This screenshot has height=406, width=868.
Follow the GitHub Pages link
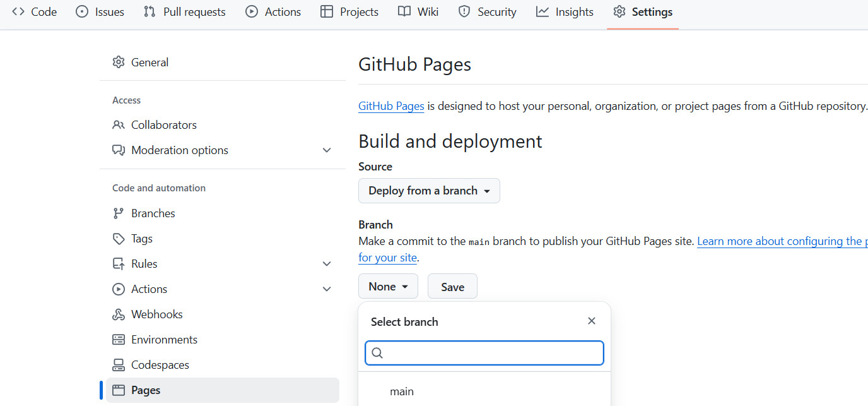pyautogui.click(x=391, y=106)
